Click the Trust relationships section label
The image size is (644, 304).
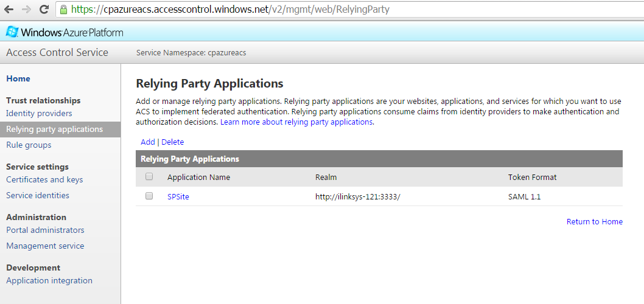pyautogui.click(x=43, y=100)
